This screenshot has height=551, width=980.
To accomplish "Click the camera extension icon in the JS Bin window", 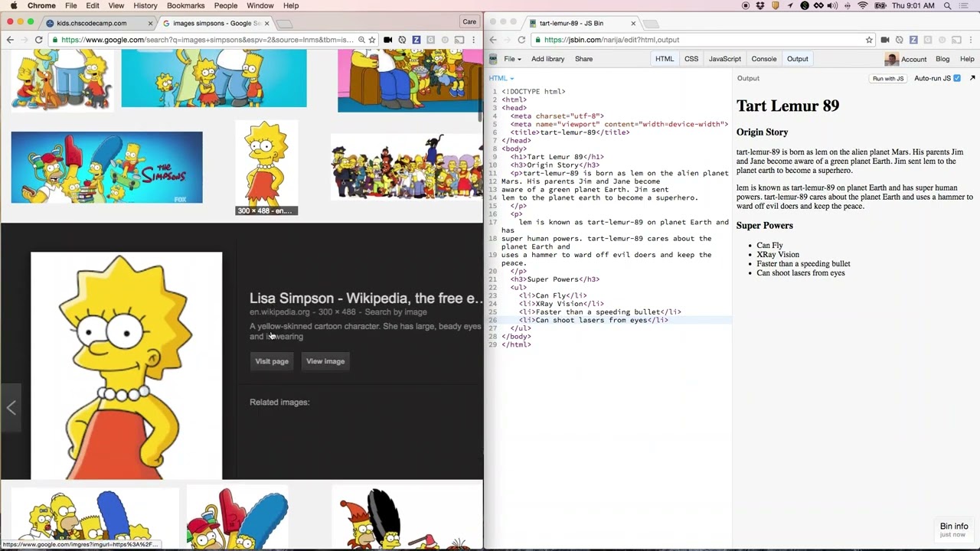I will [x=885, y=40].
